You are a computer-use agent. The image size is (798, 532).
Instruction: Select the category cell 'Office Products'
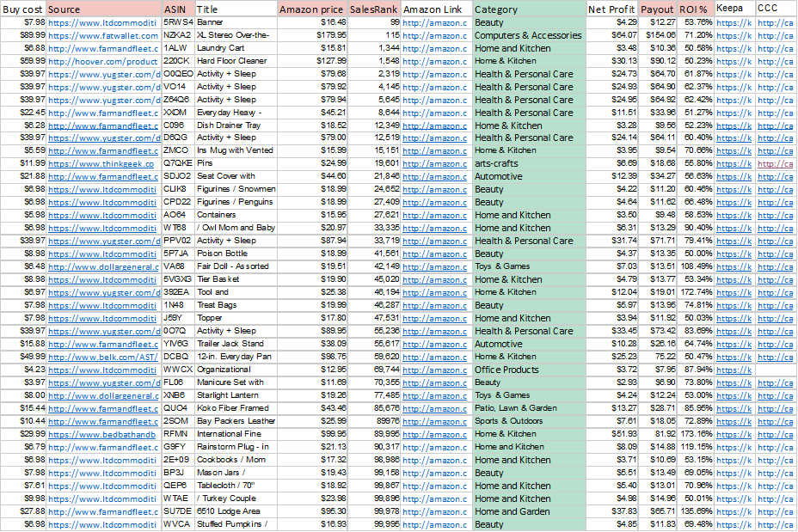pyautogui.click(x=529, y=370)
